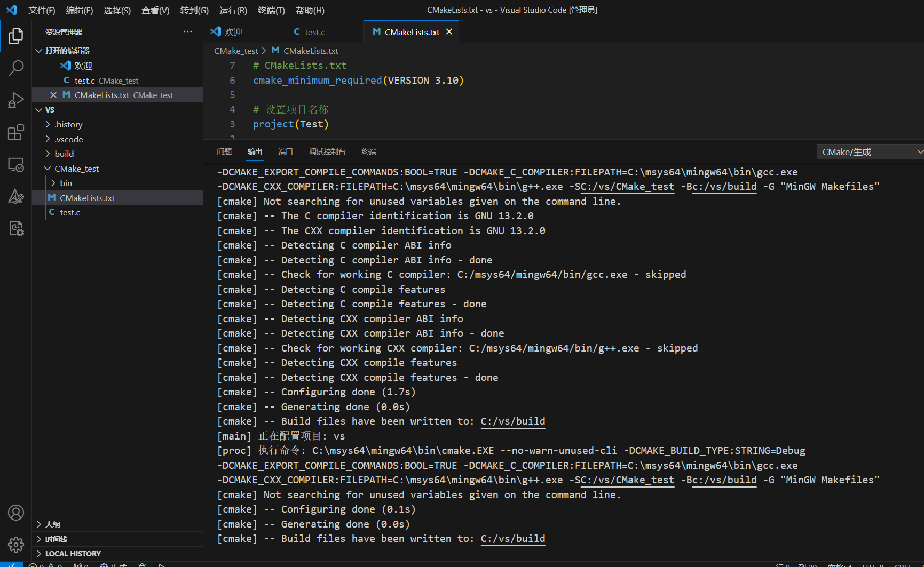This screenshot has height=567, width=924.
Task: Collapse 打开的编辑器 section
Action: click(x=117, y=51)
